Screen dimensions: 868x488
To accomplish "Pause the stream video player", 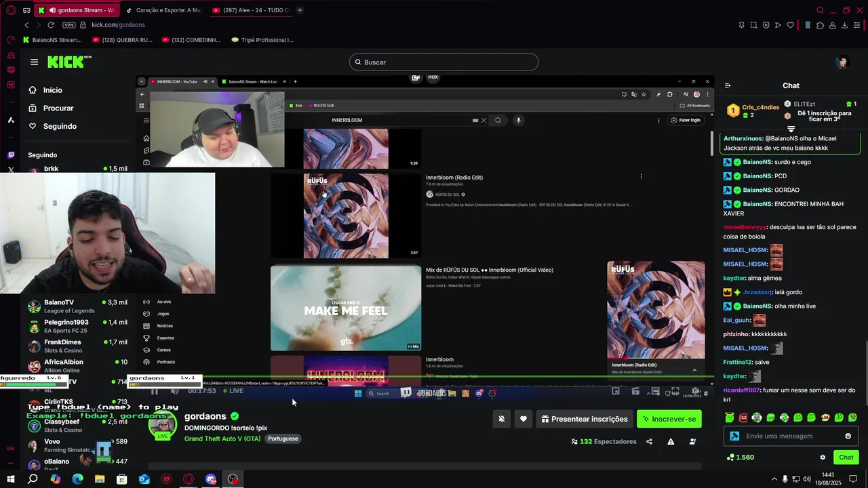I will 155,391.
